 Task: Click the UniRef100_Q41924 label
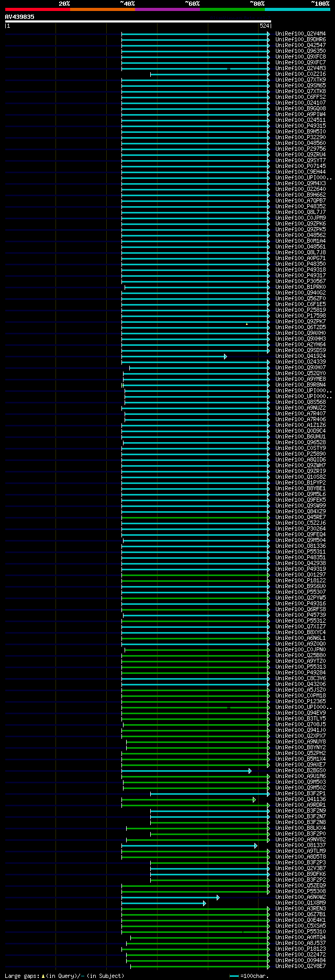pyautogui.click(x=300, y=356)
